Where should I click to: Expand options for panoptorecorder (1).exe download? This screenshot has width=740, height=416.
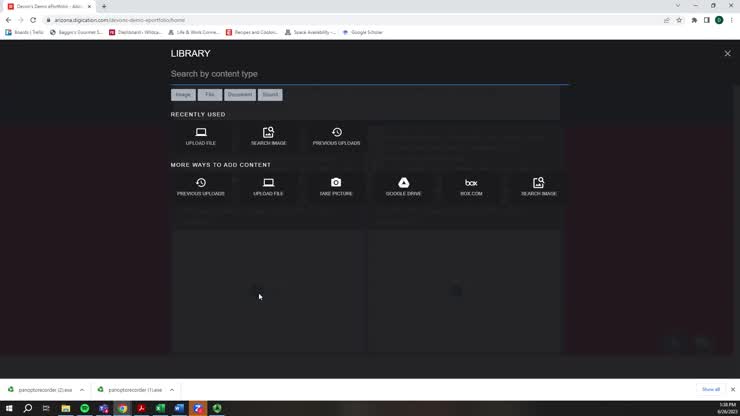point(172,390)
